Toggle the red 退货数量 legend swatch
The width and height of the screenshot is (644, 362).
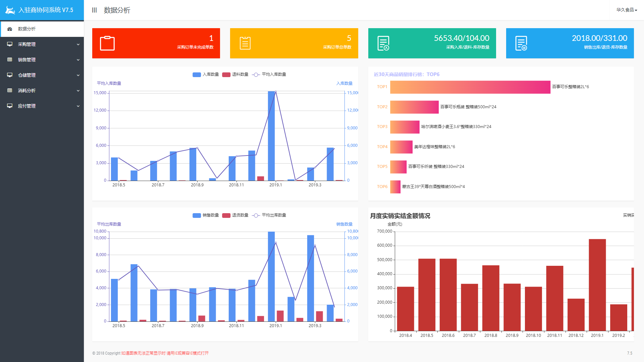(226, 215)
